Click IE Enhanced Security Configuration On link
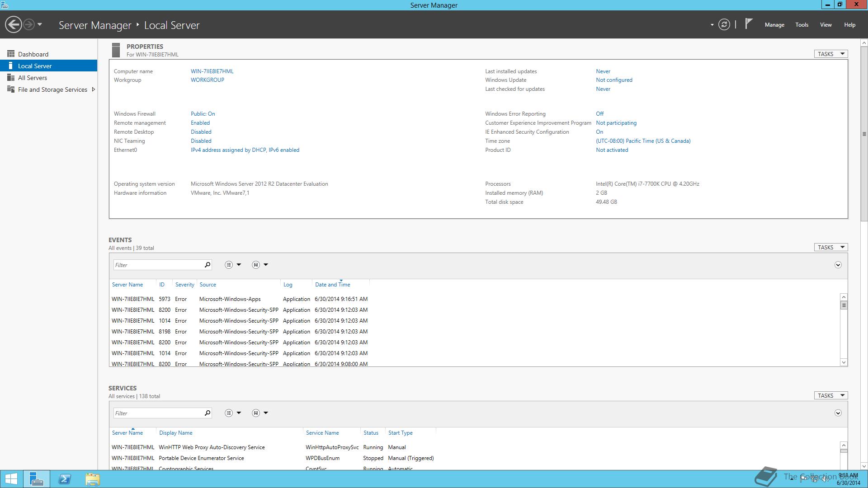 coord(599,132)
